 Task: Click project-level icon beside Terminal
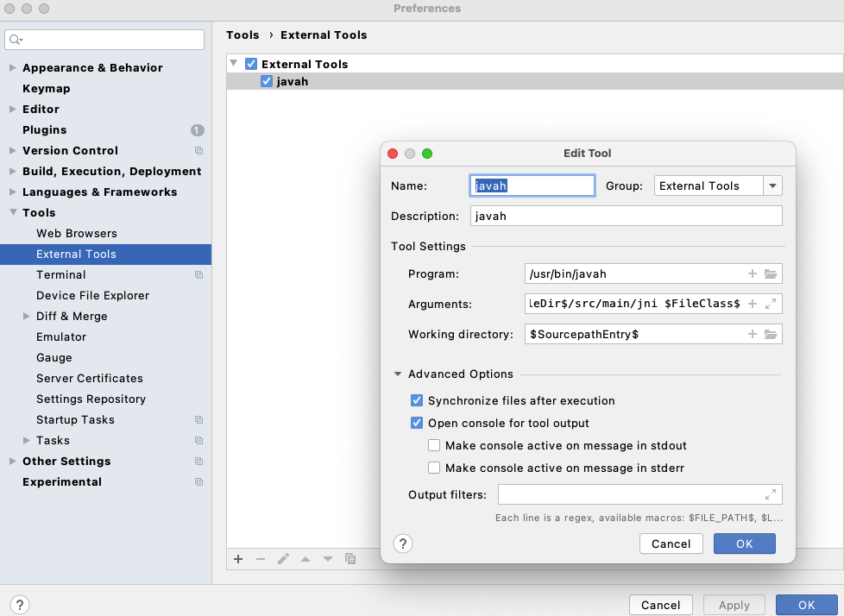(198, 275)
